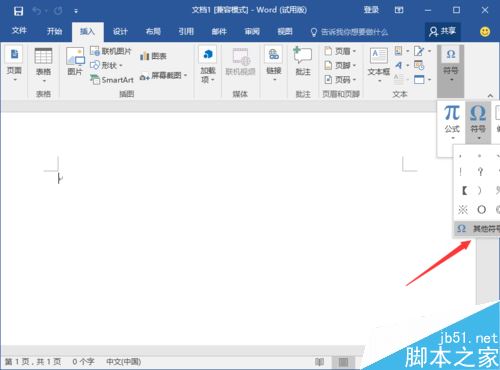Image resolution: width=500 pixels, height=370 pixels.
Task: Open the 页脚 (Footer) dropdown
Action: (x=340, y=65)
